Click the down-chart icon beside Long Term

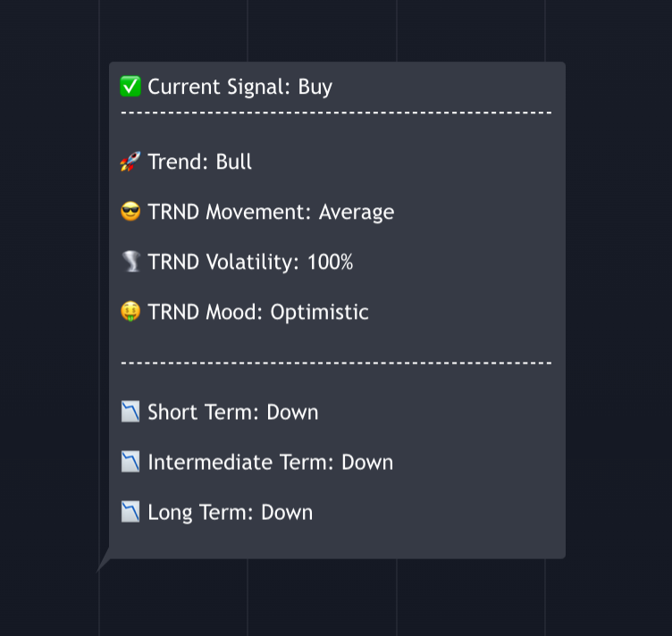130,512
